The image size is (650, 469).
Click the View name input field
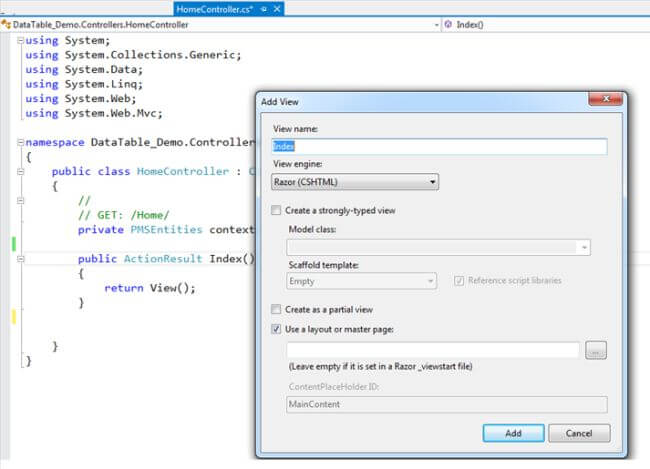439,146
